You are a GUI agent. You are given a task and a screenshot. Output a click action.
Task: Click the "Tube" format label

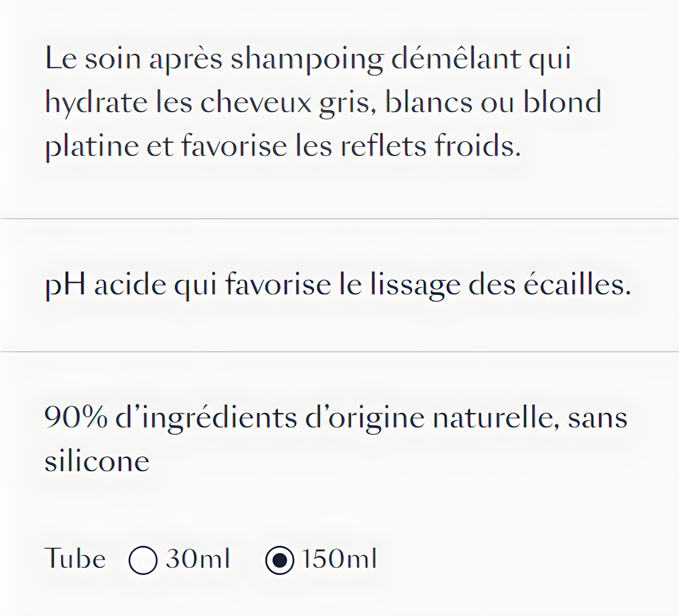click(75, 558)
